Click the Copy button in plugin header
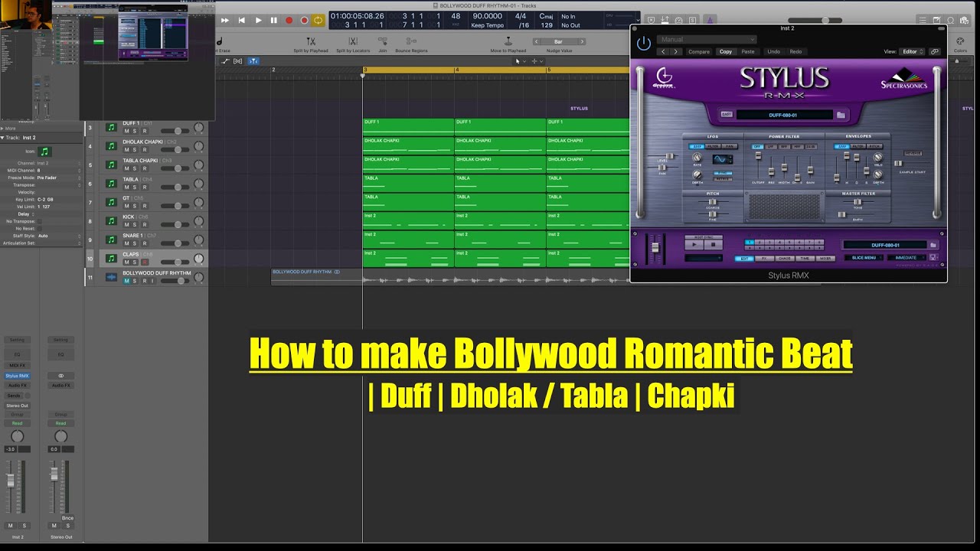980x551 pixels. (x=726, y=51)
